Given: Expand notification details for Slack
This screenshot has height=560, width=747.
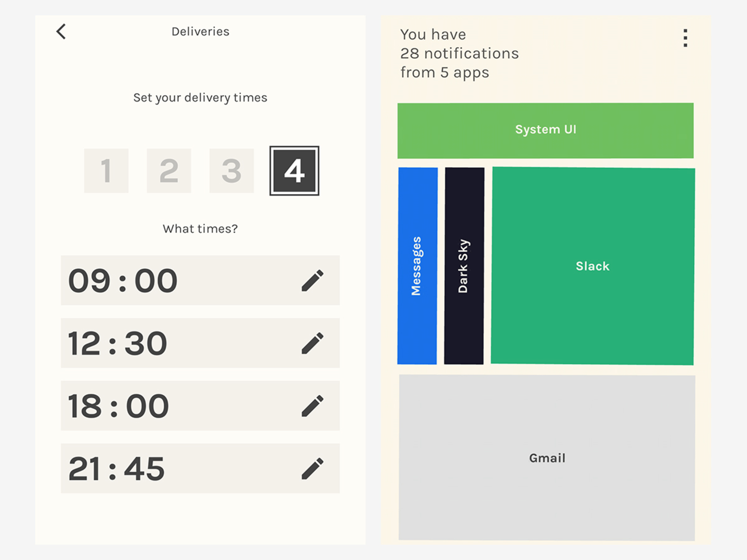Looking at the screenshot, I should point(592,266).
